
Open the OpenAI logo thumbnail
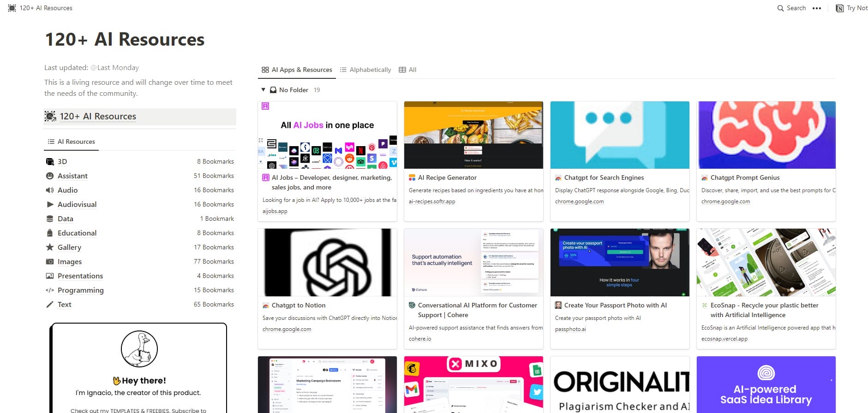pyautogui.click(x=327, y=263)
